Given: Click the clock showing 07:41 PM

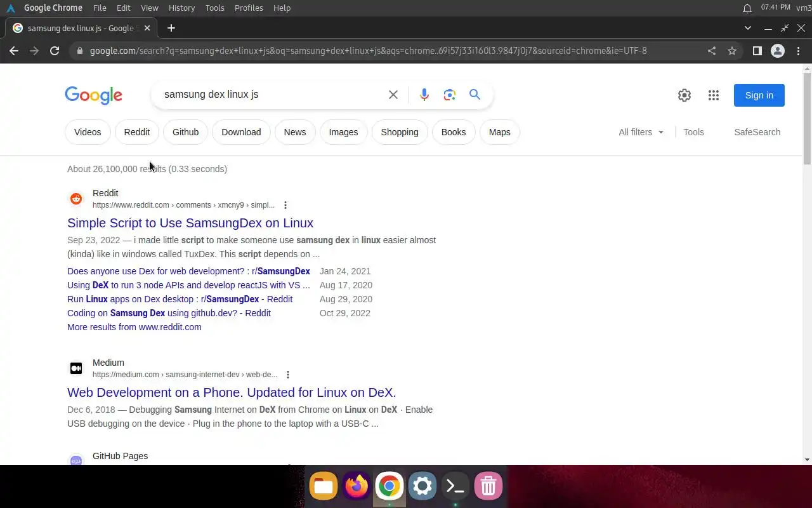Looking at the screenshot, I should (x=775, y=8).
